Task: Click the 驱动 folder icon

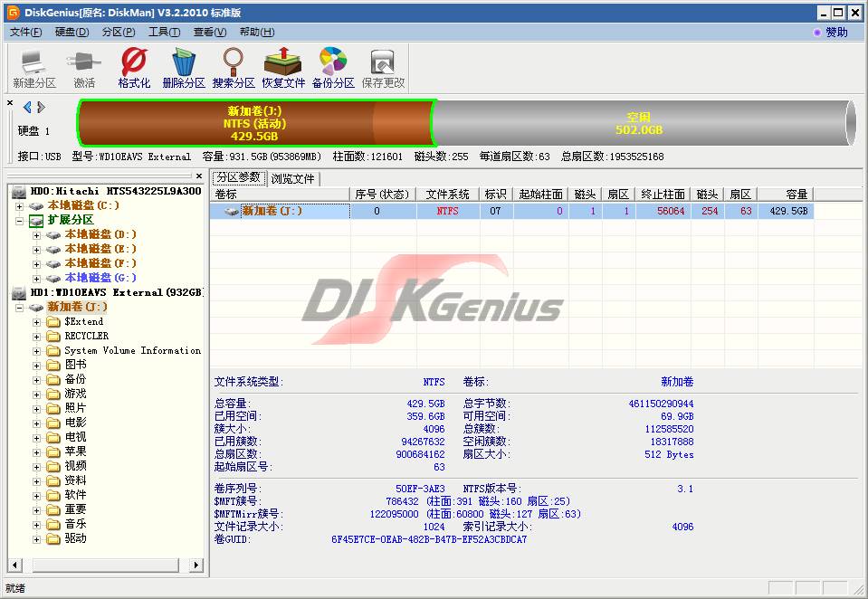Action: click(x=53, y=538)
